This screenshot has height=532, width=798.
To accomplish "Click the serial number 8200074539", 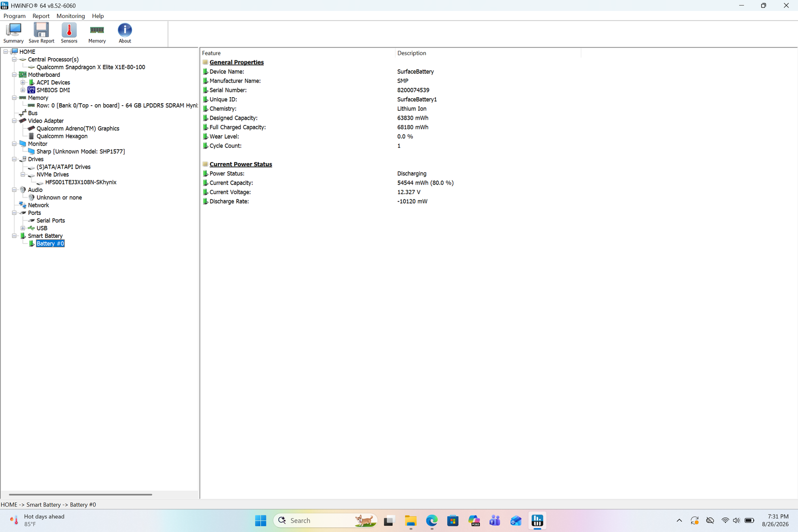I will 413,90.
